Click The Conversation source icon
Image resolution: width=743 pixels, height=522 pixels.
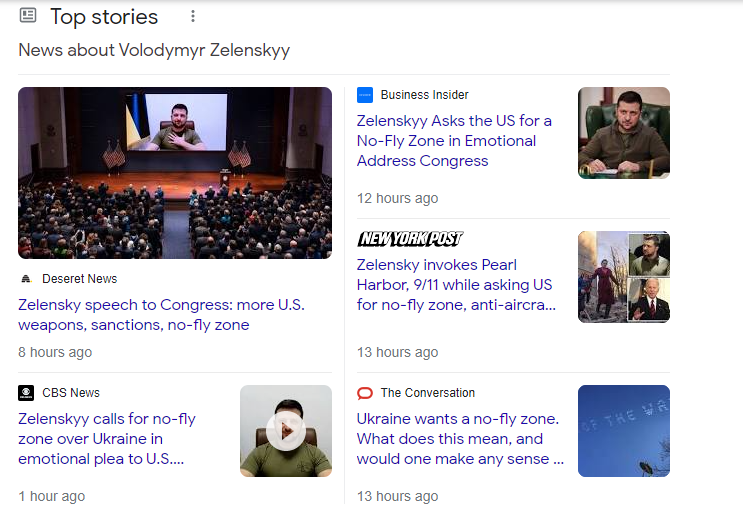pos(365,393)
